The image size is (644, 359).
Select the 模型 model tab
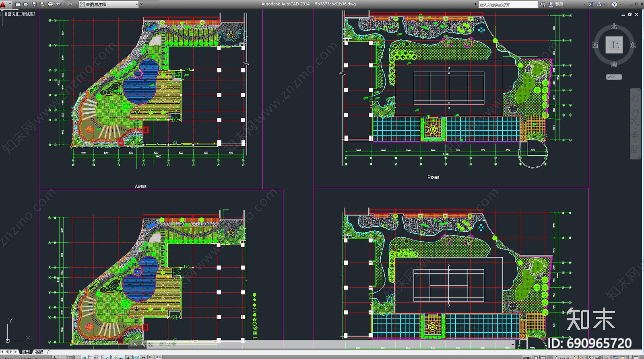pyautogui.click(x=26, y=352)
